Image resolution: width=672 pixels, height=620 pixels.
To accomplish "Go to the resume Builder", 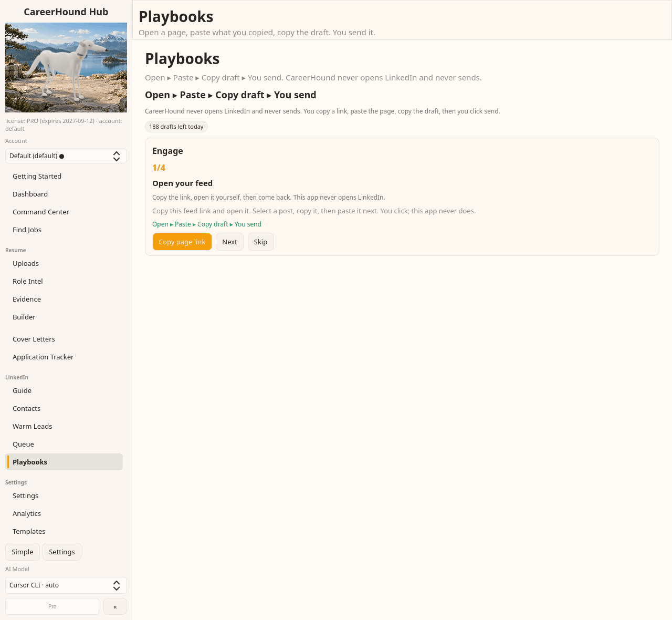I will coord(64,317).
